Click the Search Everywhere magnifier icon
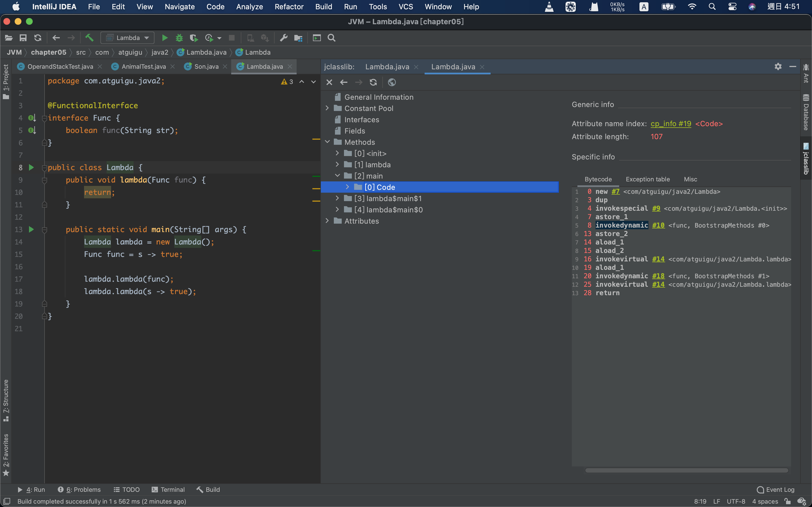The image size is (812, 507). 332,38
